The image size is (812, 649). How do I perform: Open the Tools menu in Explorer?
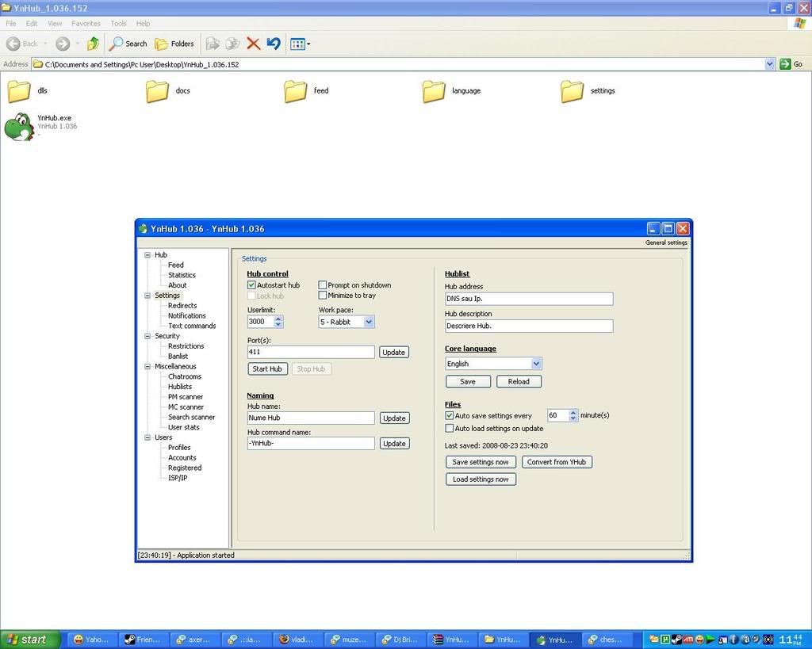[x=118, y=23]
